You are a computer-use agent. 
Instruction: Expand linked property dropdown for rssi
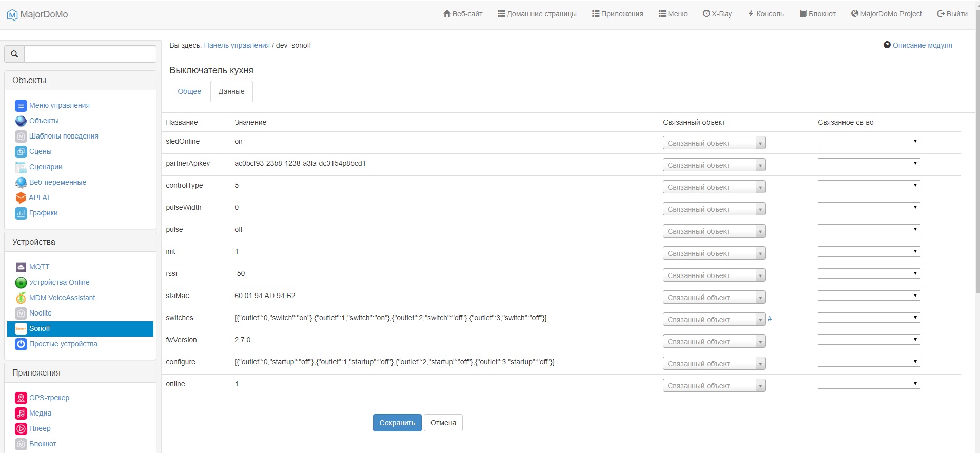tap(869, 273)
